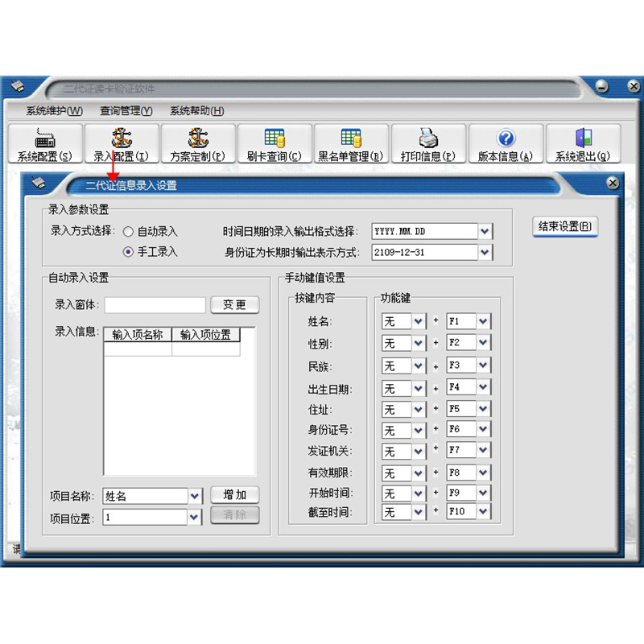Viewport: 644px width, 644px height.
Task: Expand the 2109-12-31 long-term format dropdown
Action: 485,252
